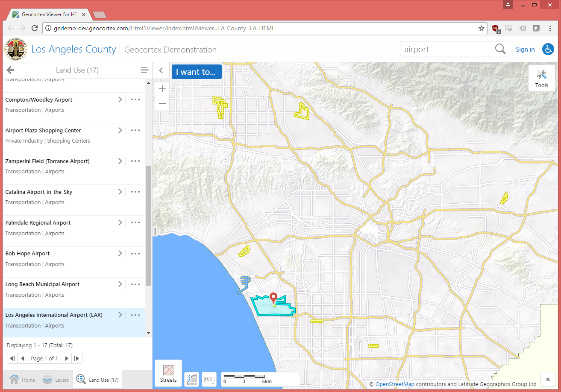Collapse the side panel with the left chevron
The width and height of the screenshot is (561, 392).
point(161,71)
